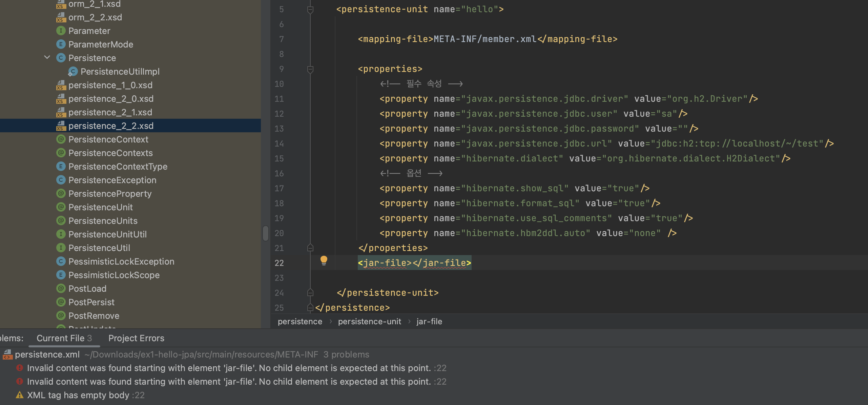Click fold end marker at line 24
The image size is (868, 405).
310,293
